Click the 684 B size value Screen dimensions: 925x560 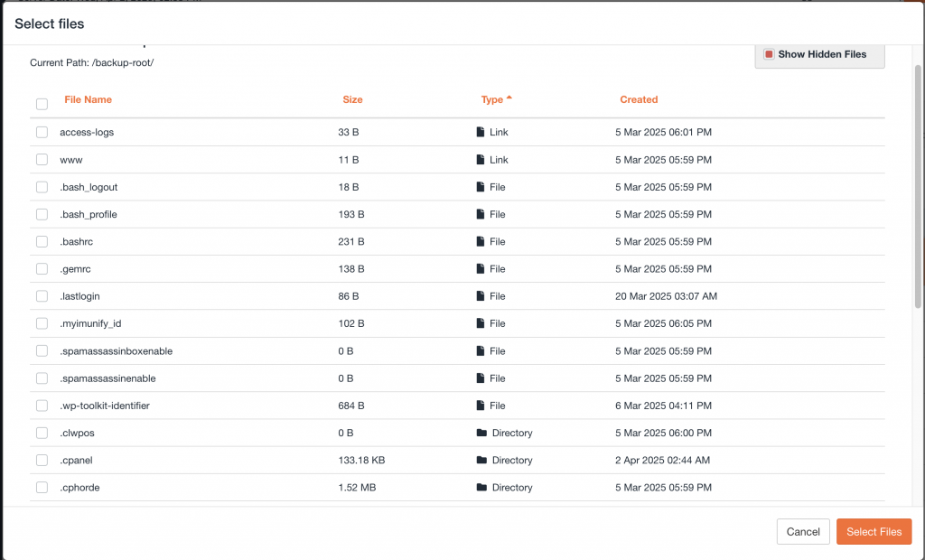[x=351, y=406]
